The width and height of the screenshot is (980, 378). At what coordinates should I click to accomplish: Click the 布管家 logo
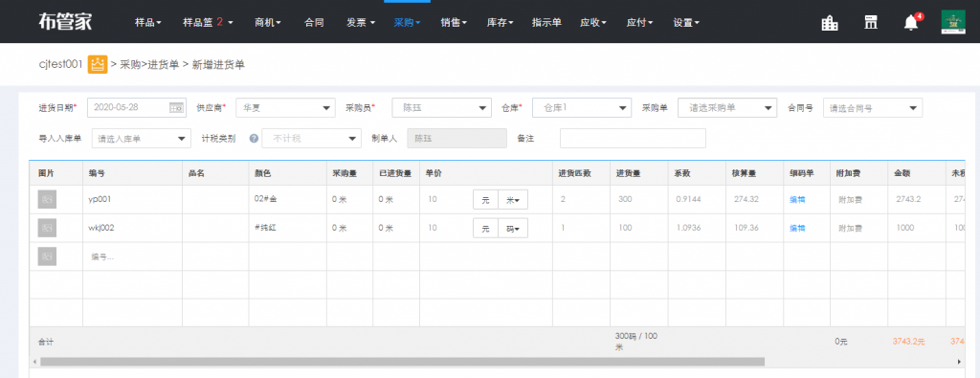pyautogui.click(x=64, y=22)
